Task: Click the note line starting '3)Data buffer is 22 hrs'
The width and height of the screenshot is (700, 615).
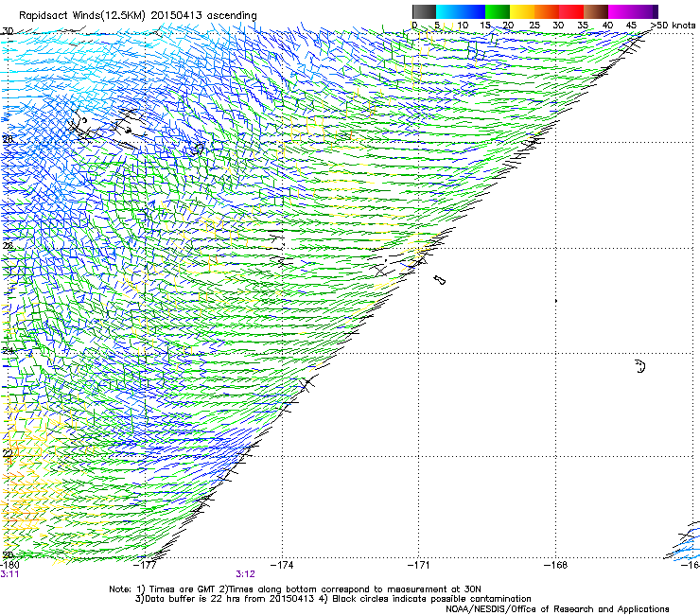Action: 333,599
